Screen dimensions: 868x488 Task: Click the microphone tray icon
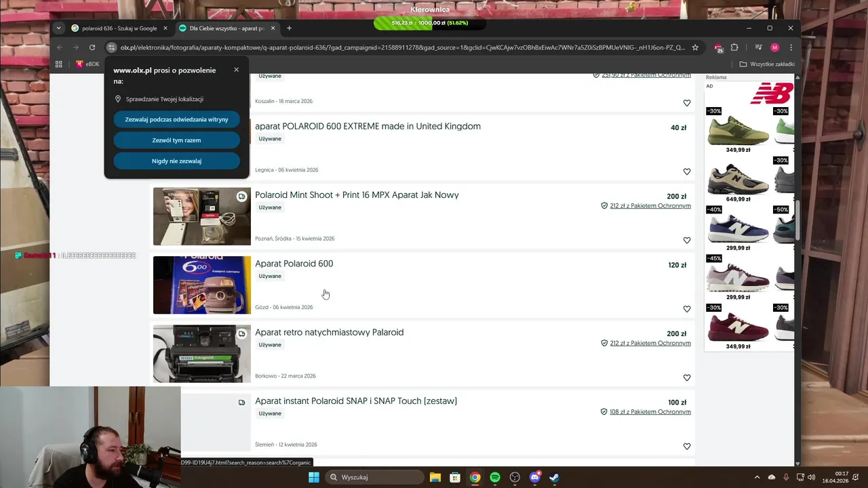click(x=786, y=477)
